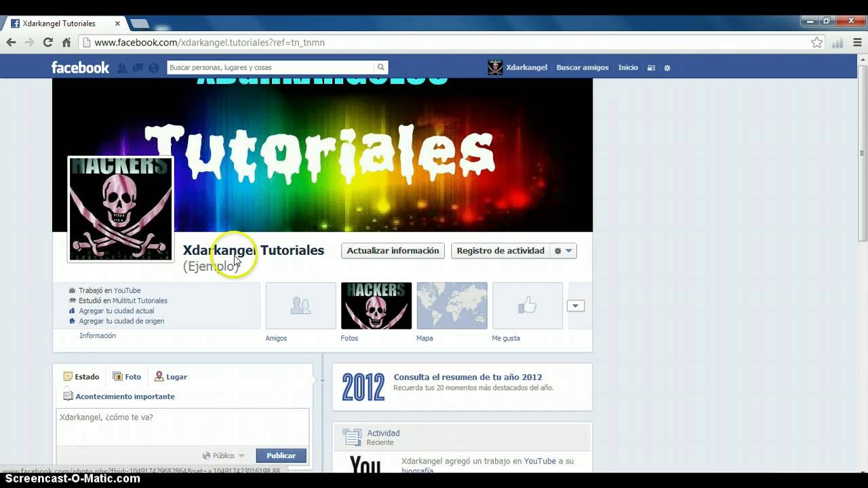Go to browser home page icon
This screenshot has width=868, height=488.
[x=66, y=42]
